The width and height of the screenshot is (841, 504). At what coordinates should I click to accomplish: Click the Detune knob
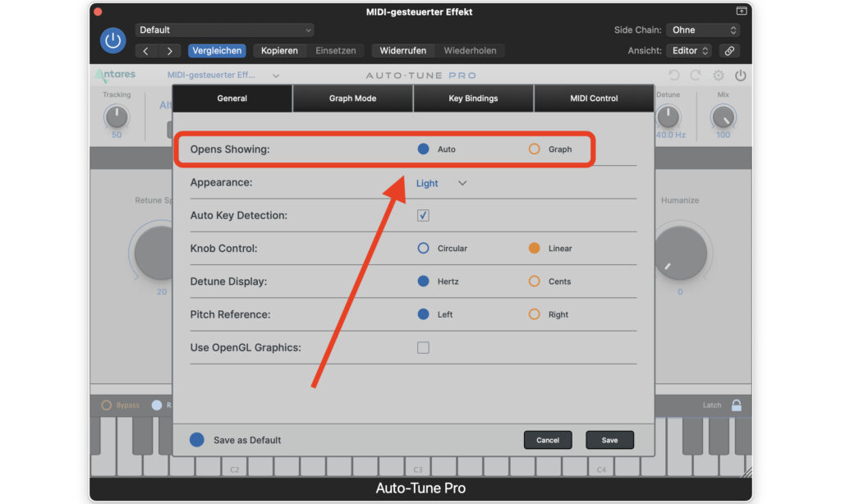click(x=669, y=117)
